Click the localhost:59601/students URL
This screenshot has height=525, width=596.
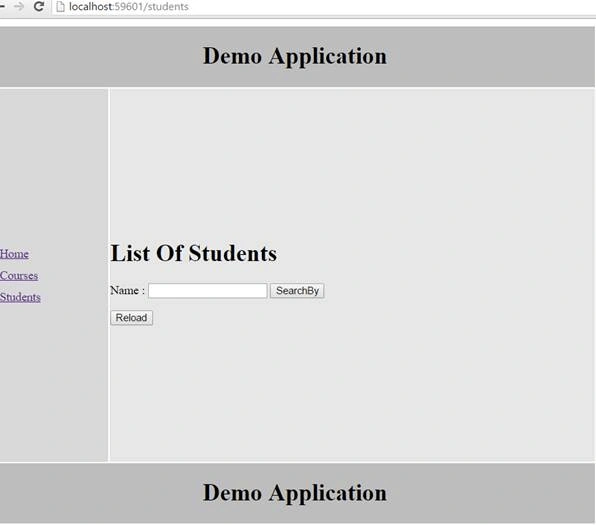pyautogui.click(x=128, y=6)
